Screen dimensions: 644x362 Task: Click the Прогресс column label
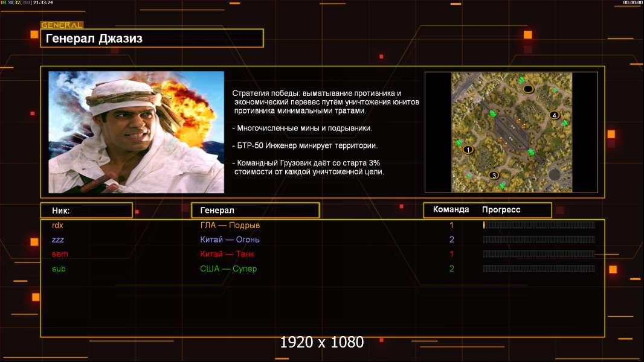(501, 209)
